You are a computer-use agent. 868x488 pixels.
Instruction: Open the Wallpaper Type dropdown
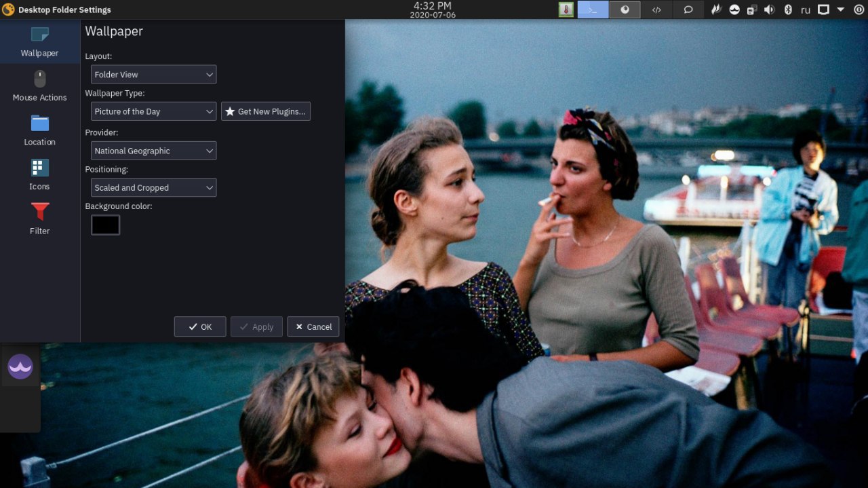coord(153,111)
